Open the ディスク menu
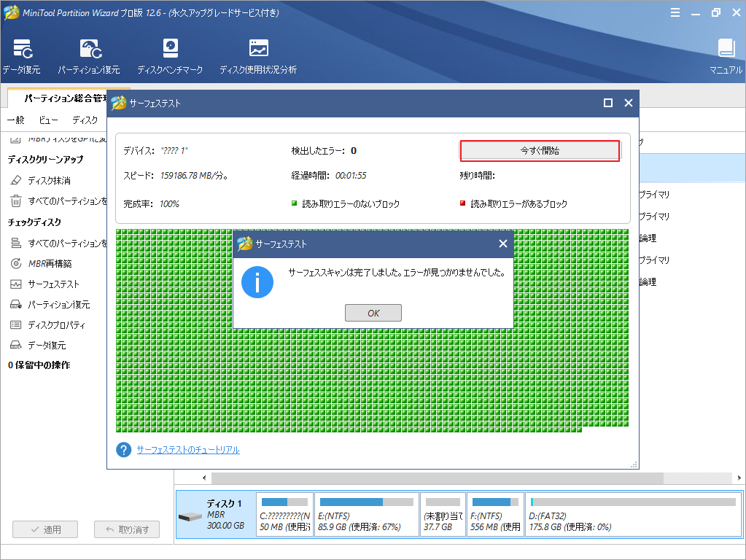The width and height of the screenshot is (746, 560). point(85,120)
